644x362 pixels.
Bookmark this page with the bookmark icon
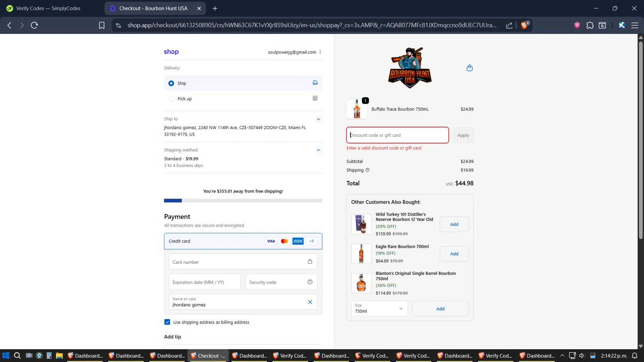point(102,25)
